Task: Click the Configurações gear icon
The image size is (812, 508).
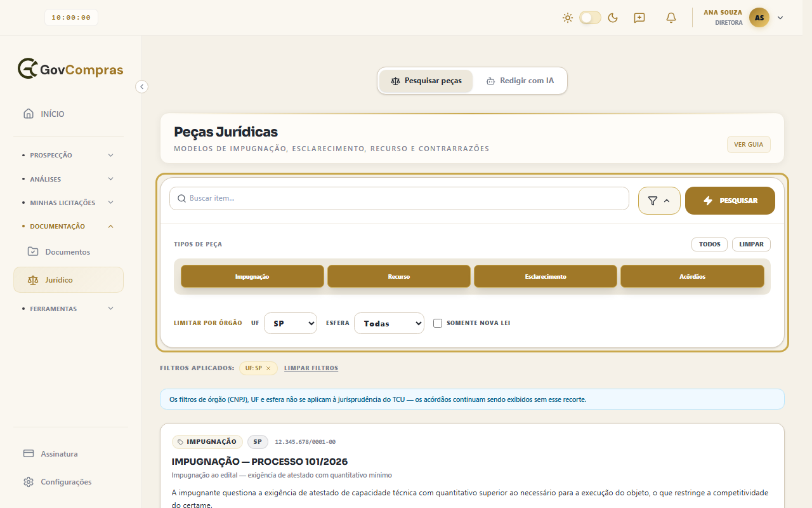Action: pos(29,482)
